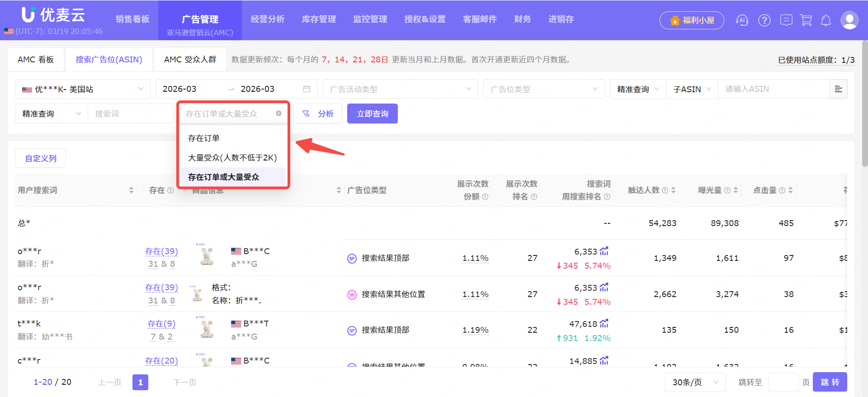The height and width of the screenshot is (397, 868).
Task: Clear the 存在订单或大量受众 filter selection
Action: pos(278,113)
